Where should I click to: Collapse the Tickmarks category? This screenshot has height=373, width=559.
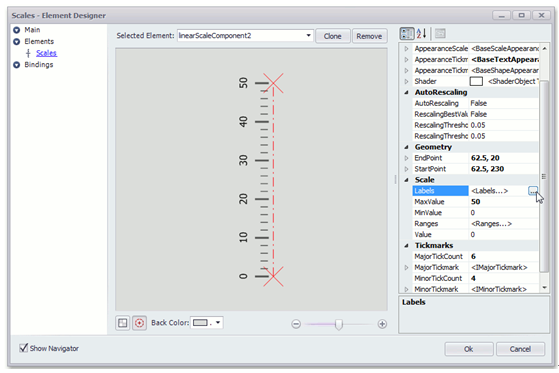406,246
